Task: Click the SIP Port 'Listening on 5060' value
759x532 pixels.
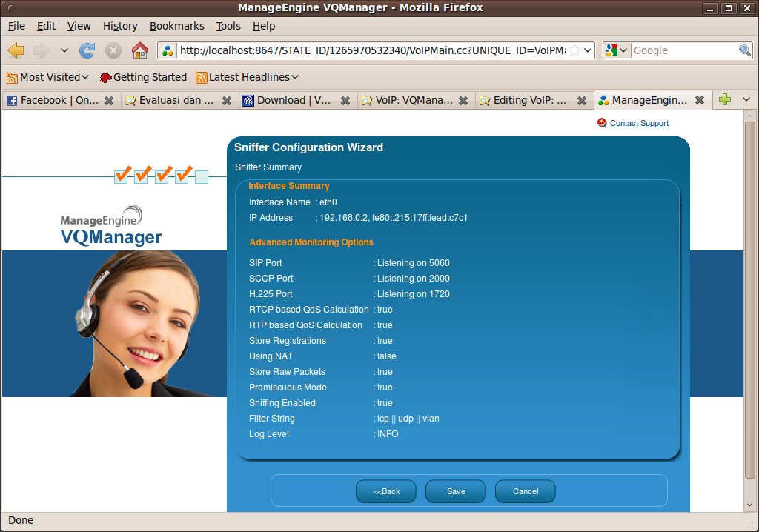Action: pos(414,263)
